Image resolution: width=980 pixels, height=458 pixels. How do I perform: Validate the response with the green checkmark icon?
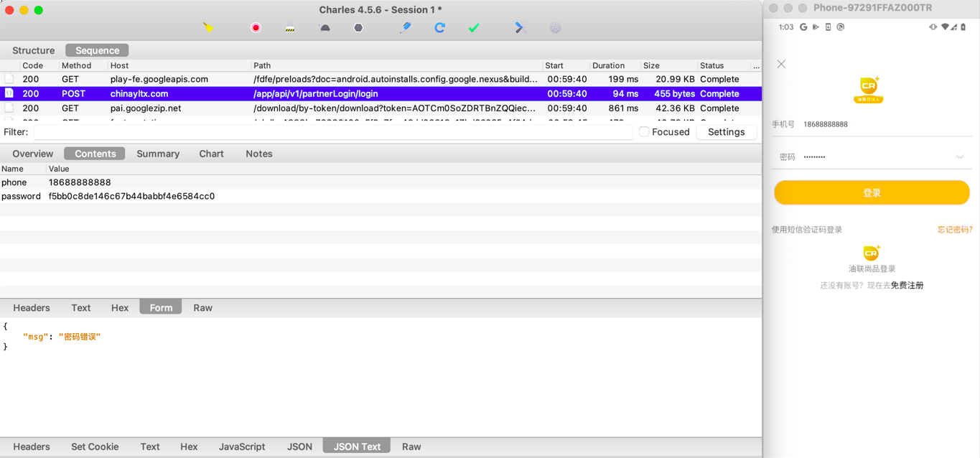coord(474,28)
